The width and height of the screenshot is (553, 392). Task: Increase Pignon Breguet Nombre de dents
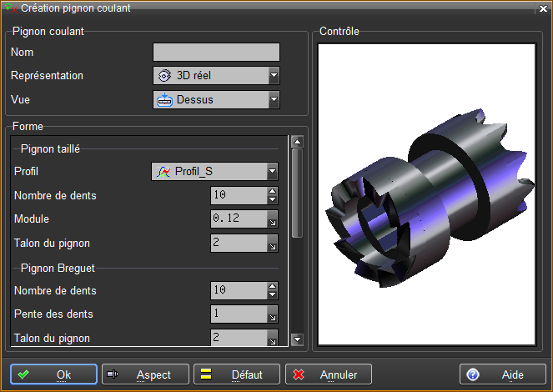[272, 286]
